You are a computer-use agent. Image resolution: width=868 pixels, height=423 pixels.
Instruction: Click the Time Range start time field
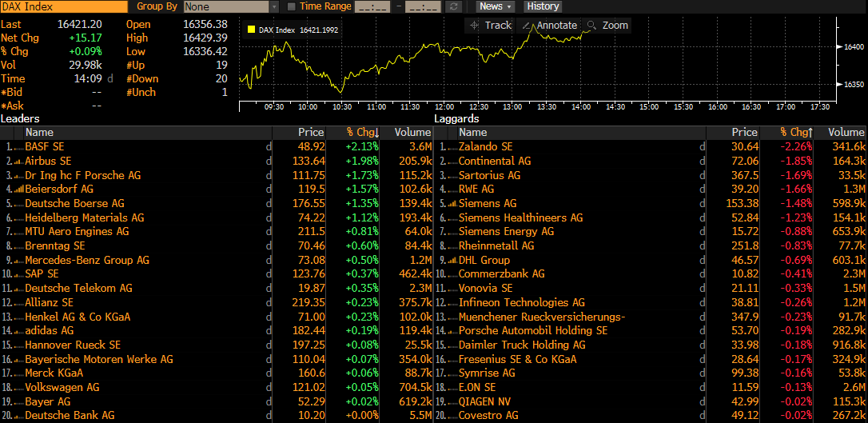pyautogui.click(x=372, y=6)
